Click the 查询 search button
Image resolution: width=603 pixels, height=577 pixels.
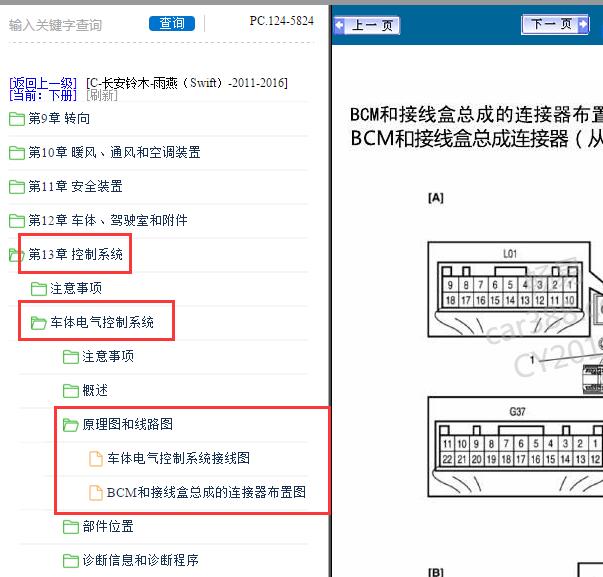172,23
